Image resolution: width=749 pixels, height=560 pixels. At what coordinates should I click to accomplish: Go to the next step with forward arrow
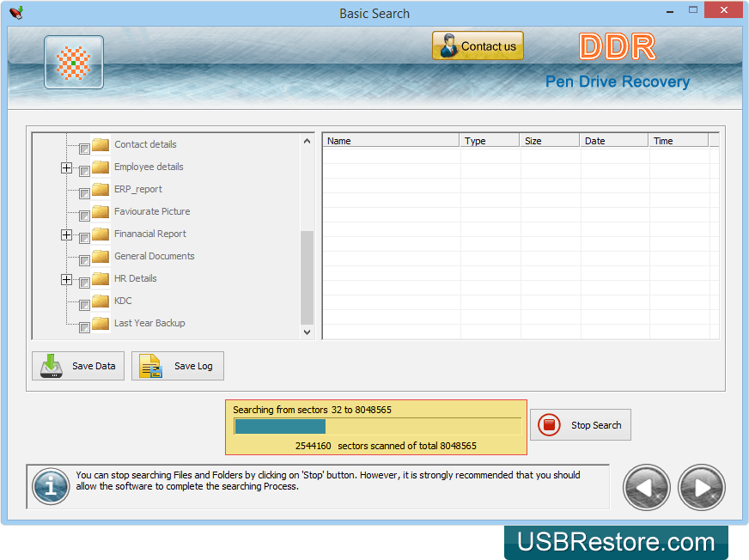(x=701, y=487)
